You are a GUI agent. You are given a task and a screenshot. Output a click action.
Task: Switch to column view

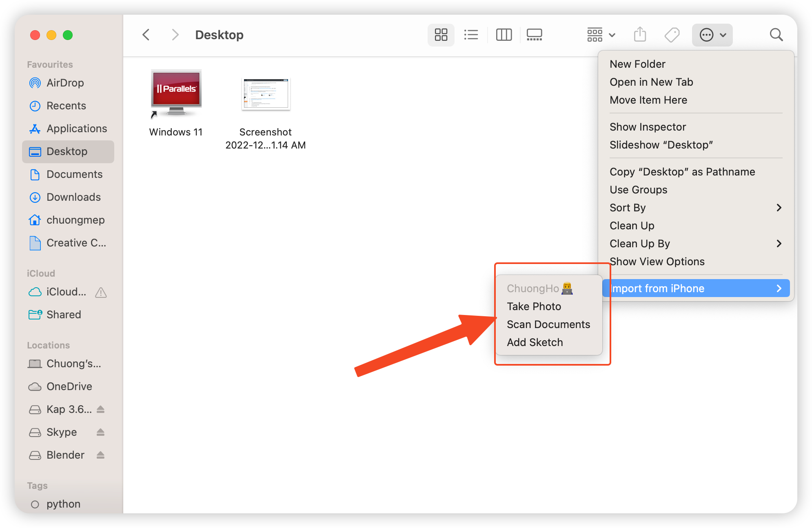pyautogui.click(x=504, y=35)
